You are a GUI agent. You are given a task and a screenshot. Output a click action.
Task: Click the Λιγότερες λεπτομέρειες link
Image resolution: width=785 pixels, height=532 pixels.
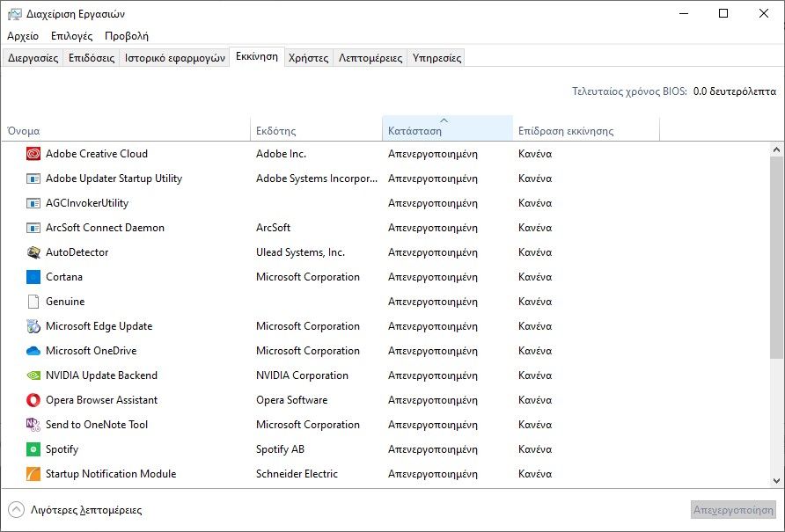(86, 510)
